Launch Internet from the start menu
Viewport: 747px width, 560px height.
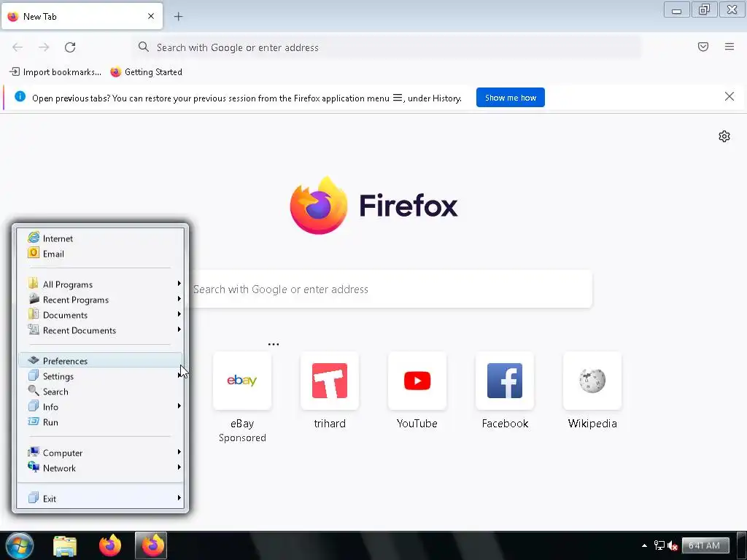click(x=101, y=238)
